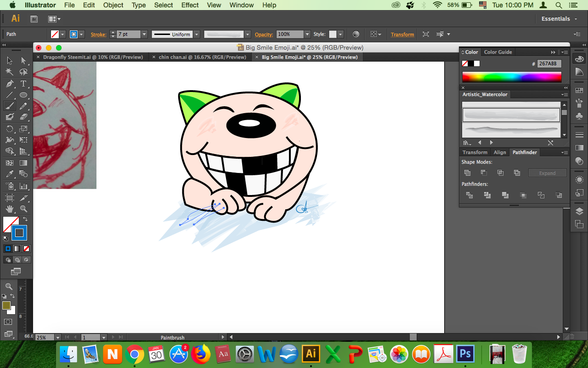This screenshot has width=588, height=368.
Task: Select the Artboard tool
Action: [10, 198]
